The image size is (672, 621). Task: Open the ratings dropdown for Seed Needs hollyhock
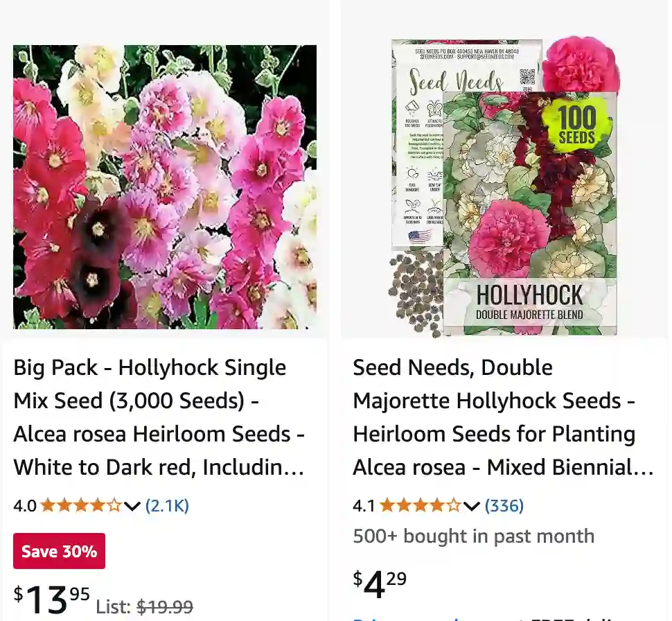470,507
